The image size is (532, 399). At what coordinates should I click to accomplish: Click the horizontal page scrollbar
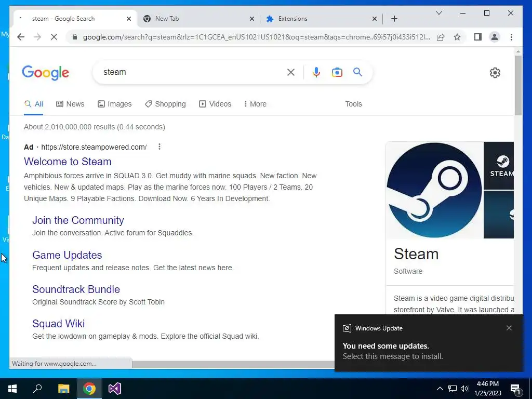233,364
